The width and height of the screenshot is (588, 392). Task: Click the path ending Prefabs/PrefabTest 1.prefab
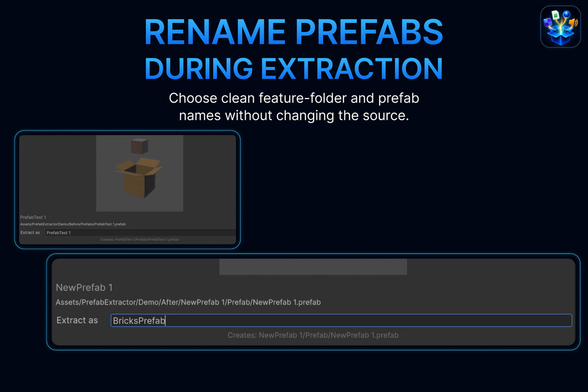coord(73,224)
